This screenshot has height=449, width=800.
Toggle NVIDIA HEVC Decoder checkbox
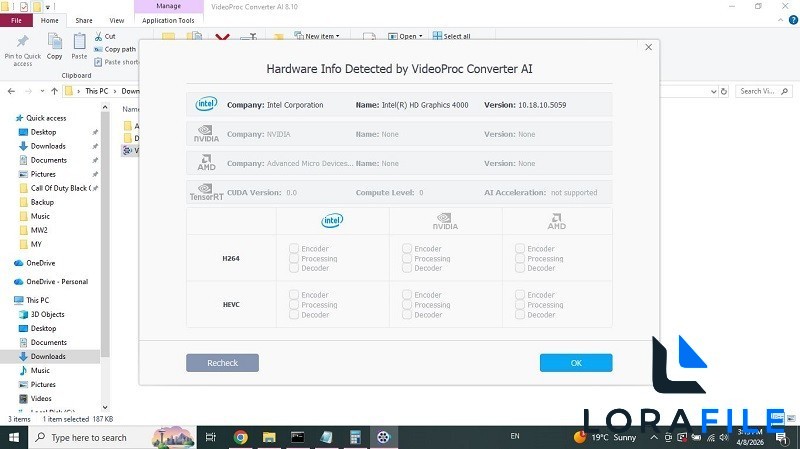click(407, 314)
